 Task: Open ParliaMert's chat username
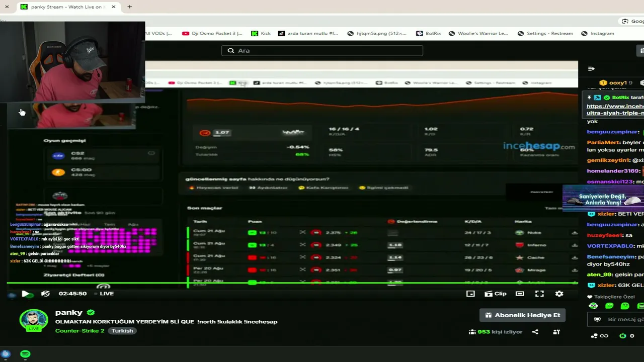click(x=603, y=142)
